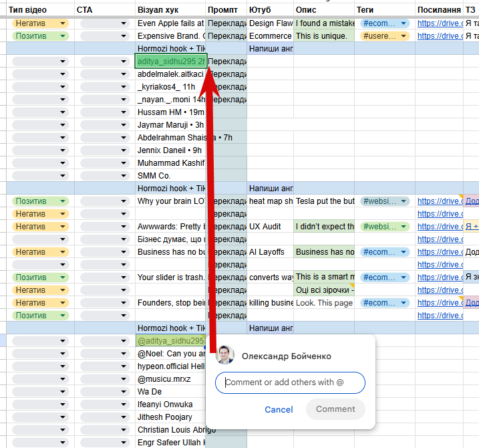The width and height of the screenshot is (479, 448).
Task: Open the #websi tag chip in 'Why your brain' row
Action: tap(385, 201)
